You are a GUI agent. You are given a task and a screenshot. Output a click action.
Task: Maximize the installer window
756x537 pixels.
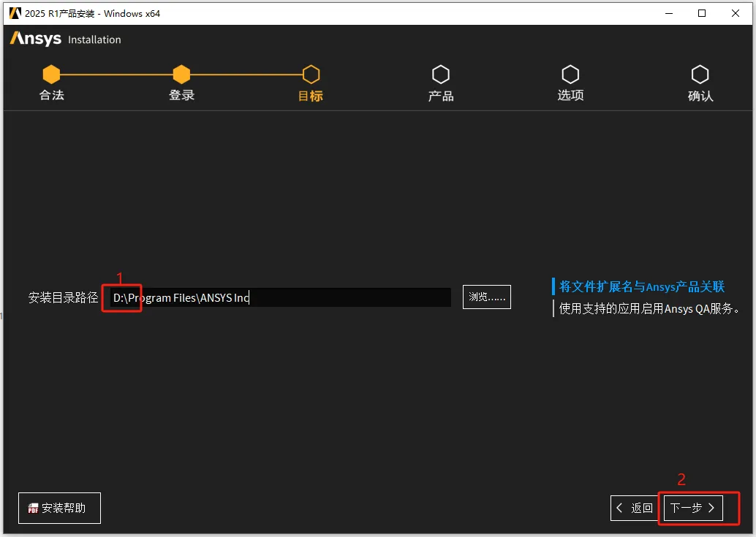702,13
